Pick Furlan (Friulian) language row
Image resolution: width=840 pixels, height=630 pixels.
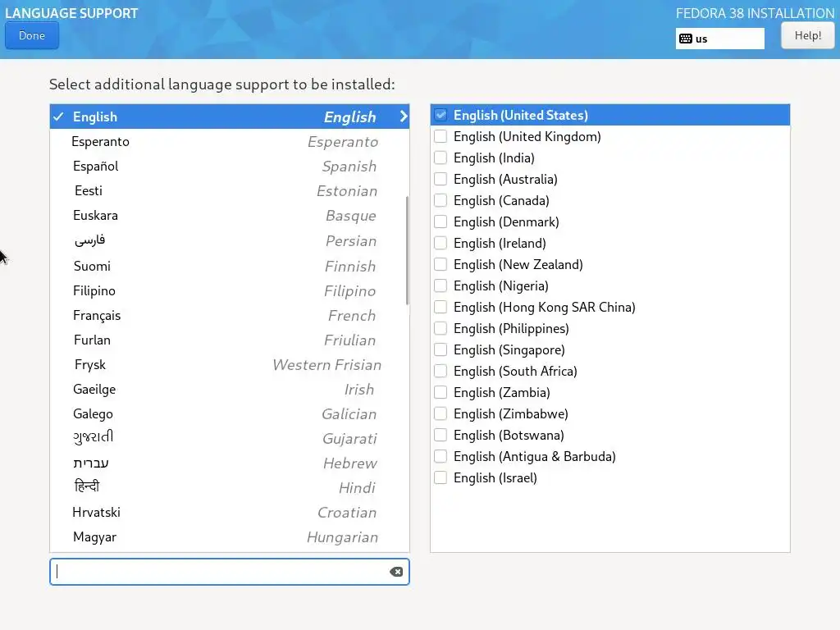coord(230,340)
